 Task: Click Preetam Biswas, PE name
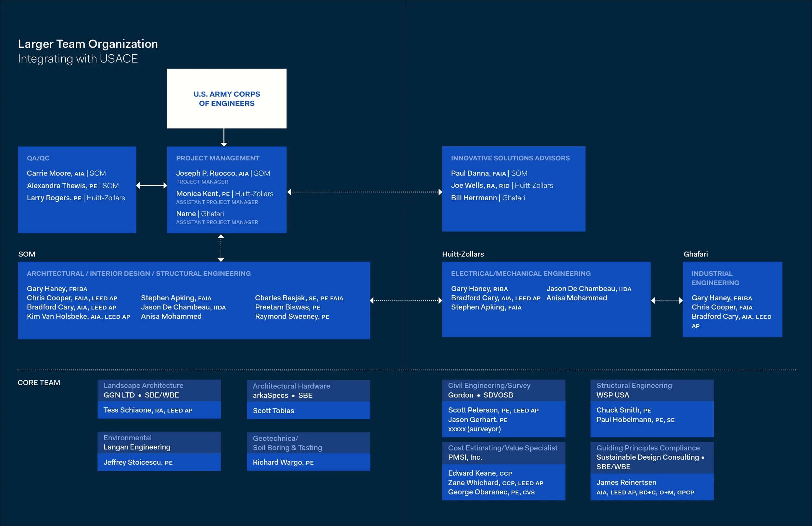(x=288, y=308)
